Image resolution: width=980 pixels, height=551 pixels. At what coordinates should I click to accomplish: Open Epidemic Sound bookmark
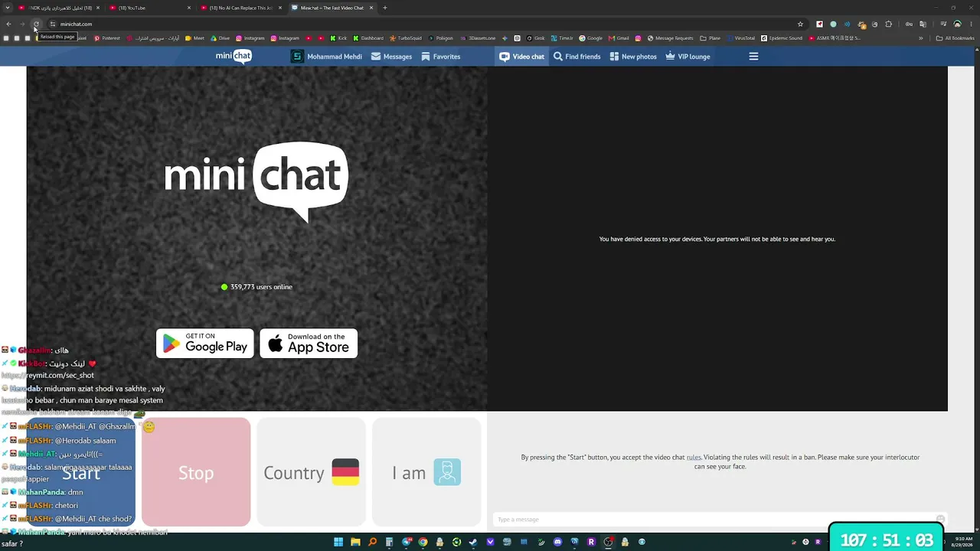pos(782,38)
